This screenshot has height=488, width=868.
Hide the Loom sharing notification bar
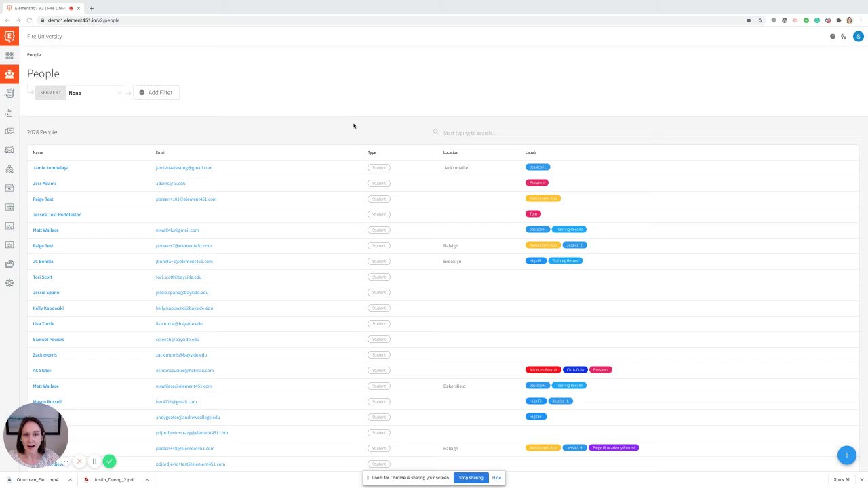click(496, 478)
